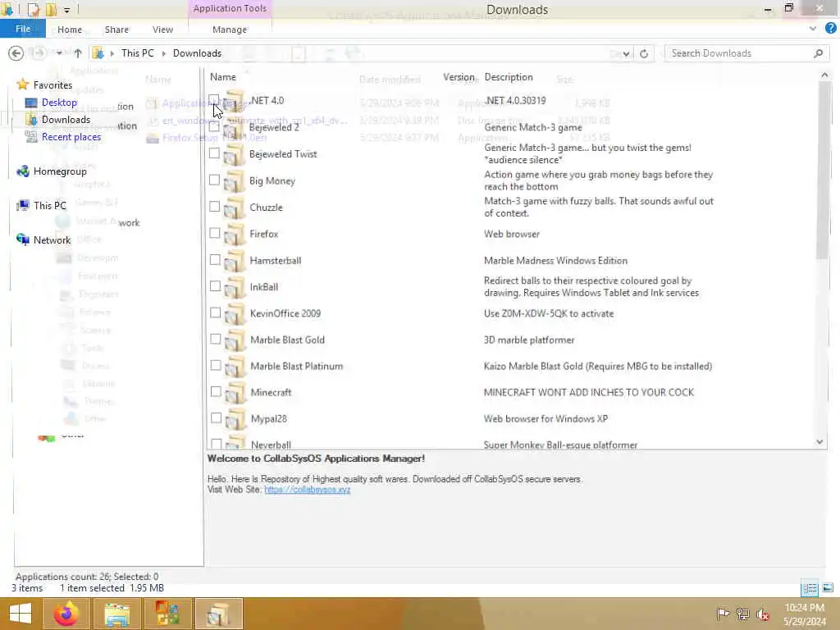Tick the Marble Blast Gold checkbox
The height and width of the screenshot is (630, 840).
[x=216, y=339]
